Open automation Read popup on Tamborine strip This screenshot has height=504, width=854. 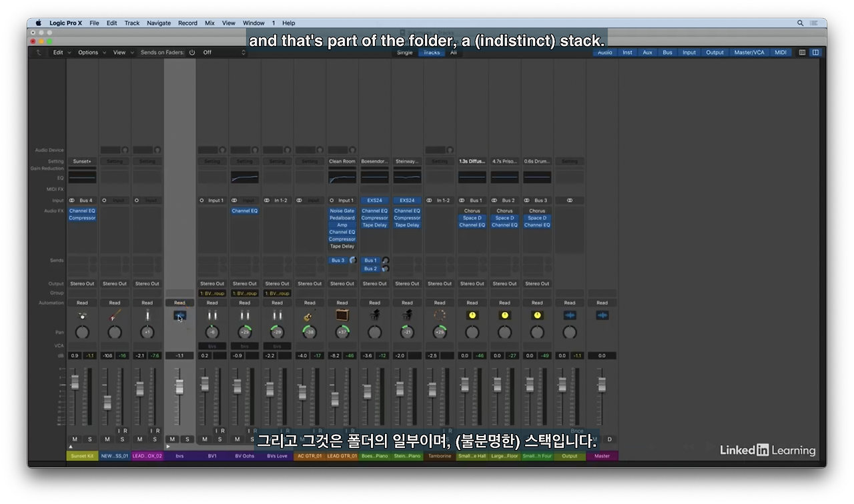coord(440,303)
